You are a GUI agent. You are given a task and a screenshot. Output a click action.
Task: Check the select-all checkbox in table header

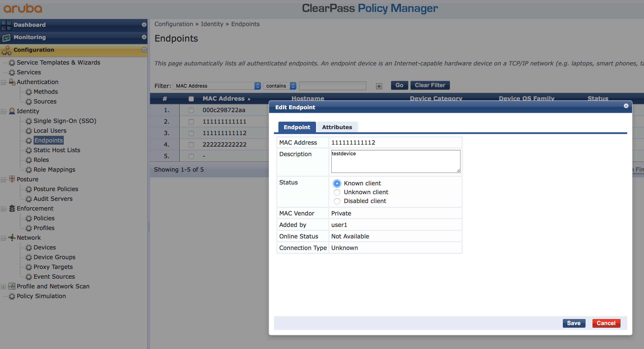[191, 99]
